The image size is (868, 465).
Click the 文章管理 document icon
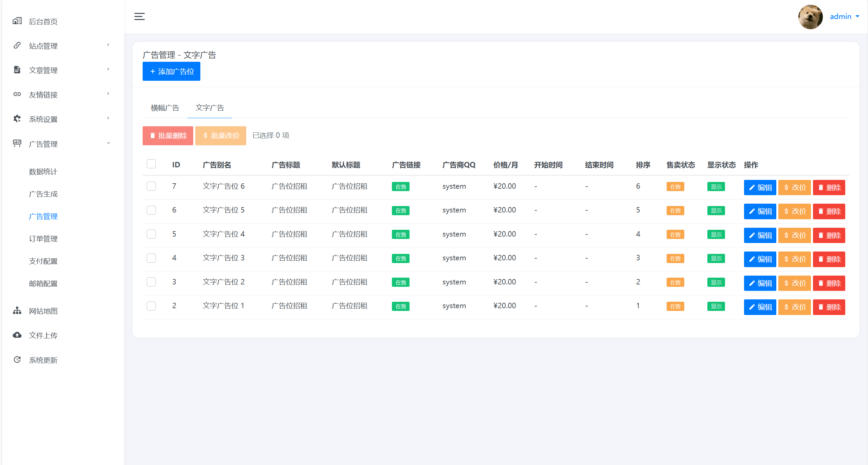[x=17, y=70]
